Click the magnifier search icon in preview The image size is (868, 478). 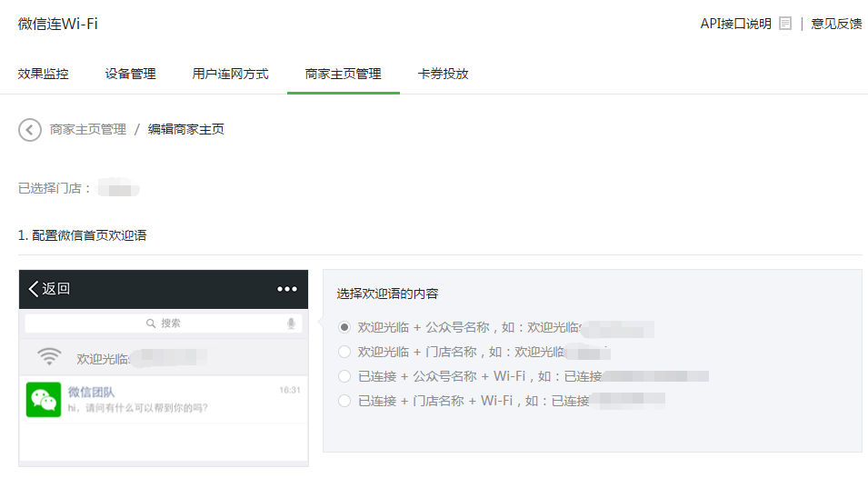tap(151, 324)
